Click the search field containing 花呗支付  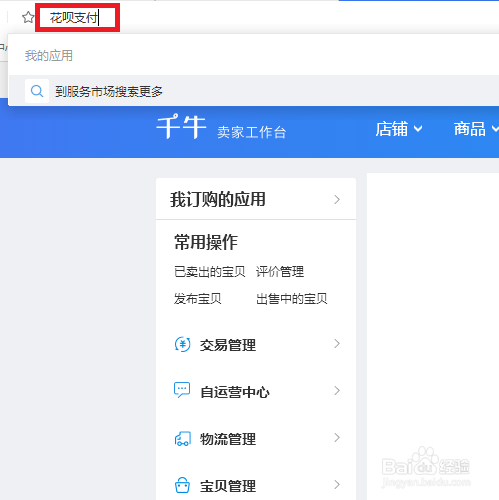pos(77,18)
